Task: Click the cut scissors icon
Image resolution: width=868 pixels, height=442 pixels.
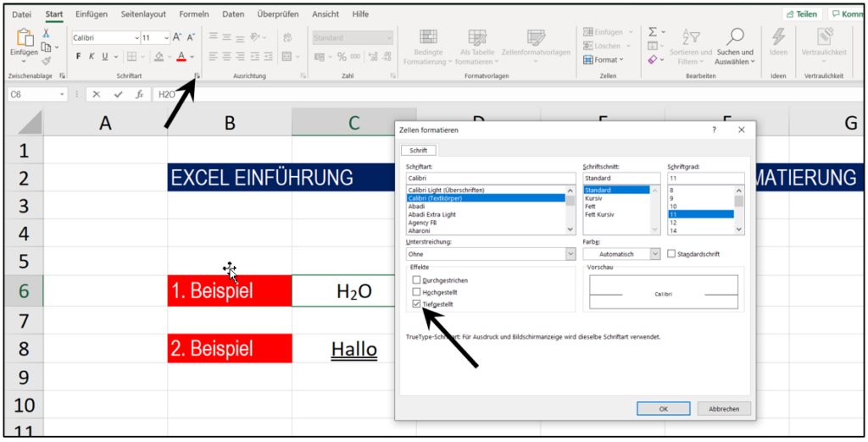Action: (x=47, y=34)
